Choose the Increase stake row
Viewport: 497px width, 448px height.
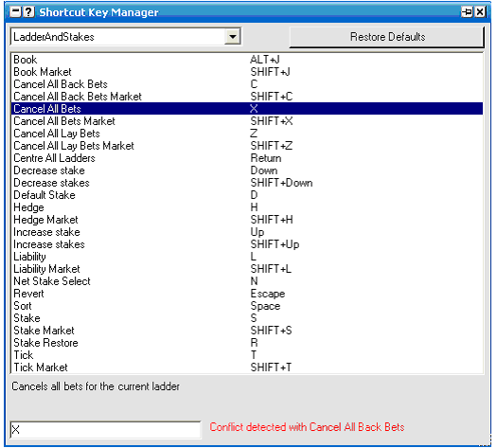click(x=247, y=232)
